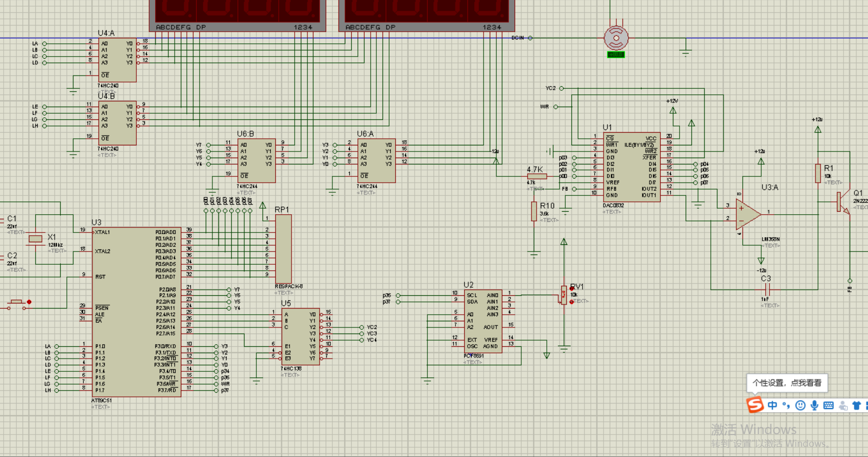Click the red actuator dot on reset button
Image resolution: width=868 pixels, height=457 pixels.
(29, 302)
